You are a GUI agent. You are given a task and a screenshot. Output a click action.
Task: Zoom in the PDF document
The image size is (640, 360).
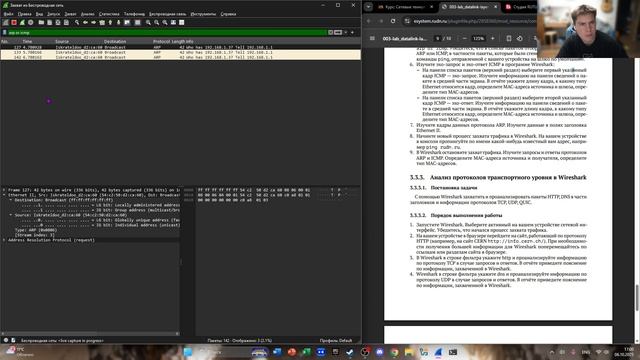coord(492,38)
